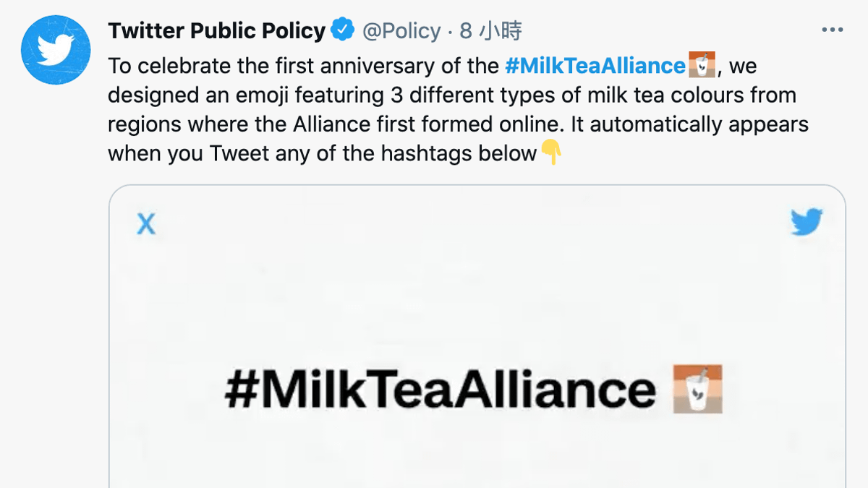Click the 8 小時 timestamp
This screenshot has height=488, width=868.
point(493,30)
